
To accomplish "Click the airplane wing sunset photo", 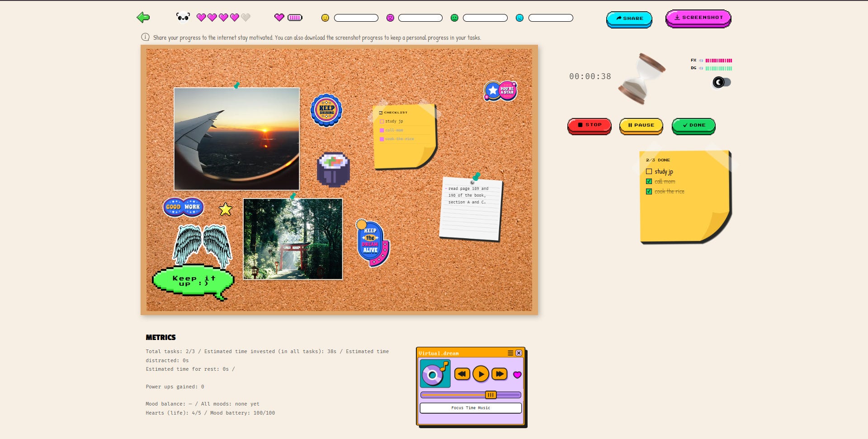I will pos(237,139).
